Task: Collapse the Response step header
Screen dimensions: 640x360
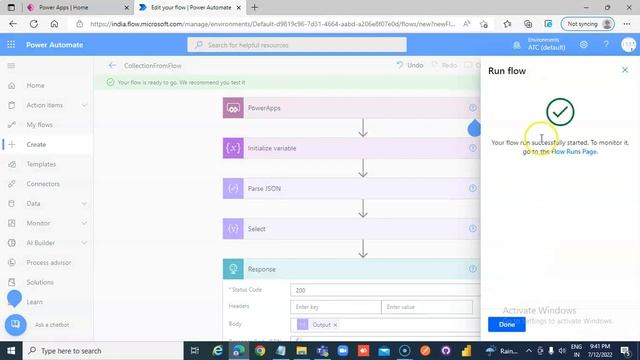Action: click(351, 269)
